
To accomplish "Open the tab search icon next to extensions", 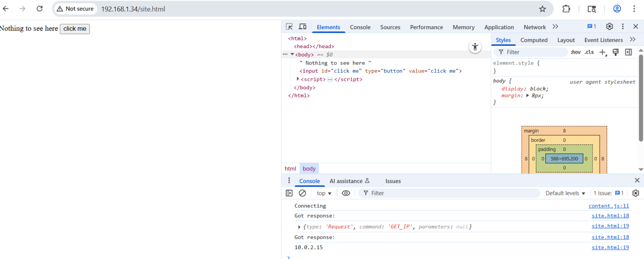I will click(592, 9).
